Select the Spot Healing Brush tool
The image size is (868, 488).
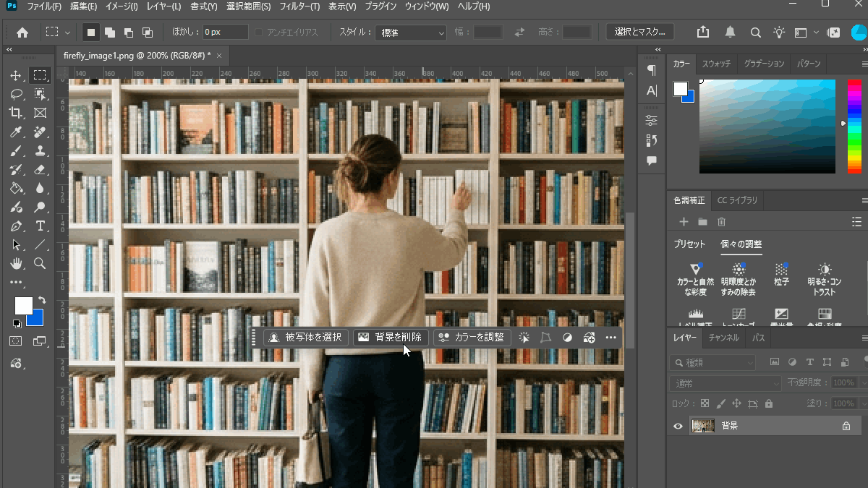point(40,132)
